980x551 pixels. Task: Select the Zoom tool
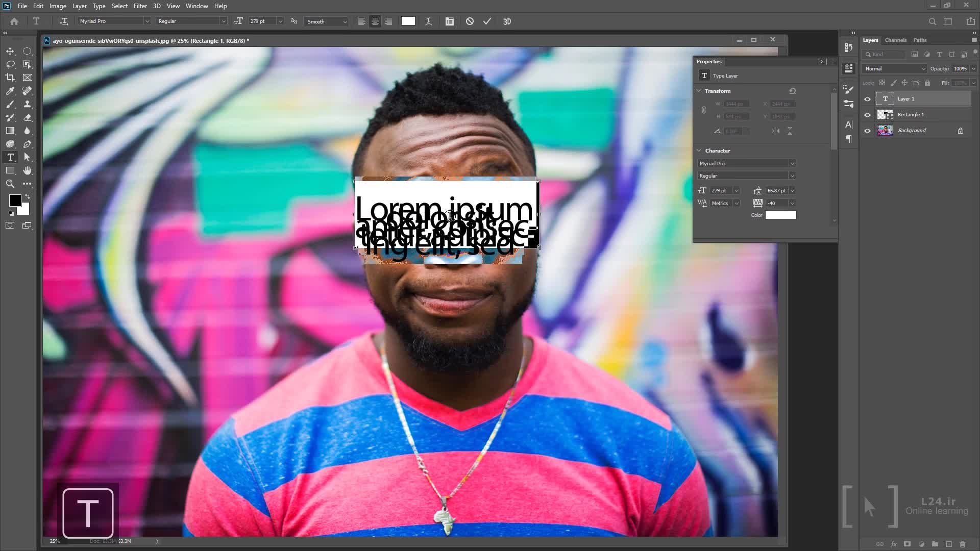pos(10,184)
